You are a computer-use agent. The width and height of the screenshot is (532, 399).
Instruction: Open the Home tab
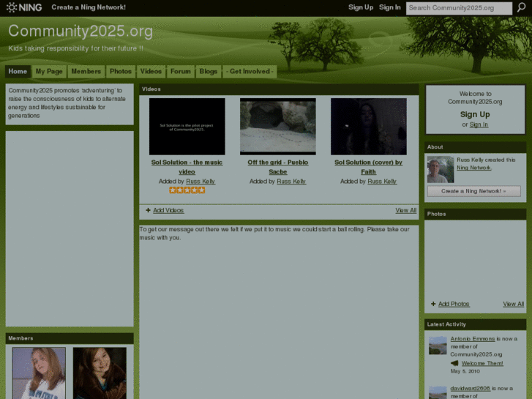[18, 72]
